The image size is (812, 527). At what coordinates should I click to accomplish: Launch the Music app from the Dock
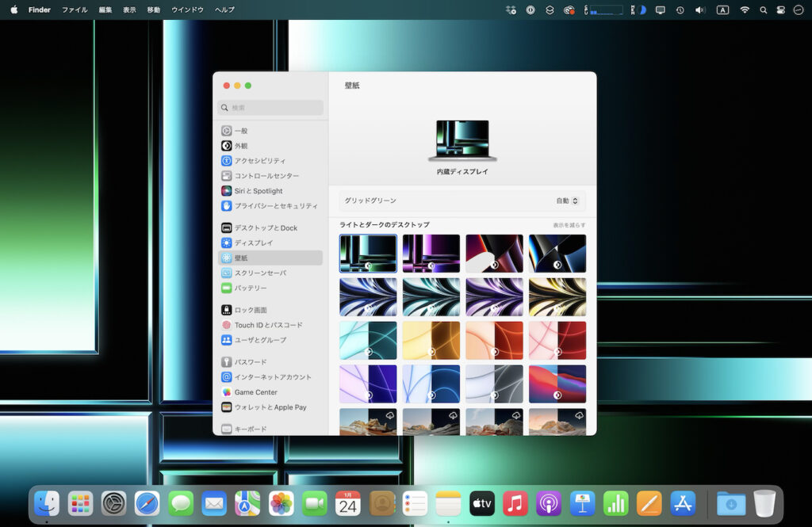point(515,502)
